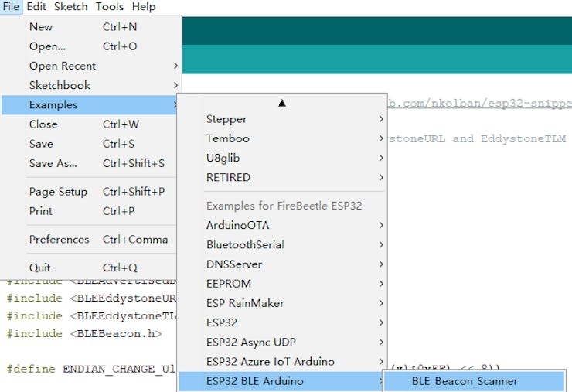Open the ESP32 Async UDP submenu
The height and width of the screenshot is (392, 572).
[x=282, y=343]
